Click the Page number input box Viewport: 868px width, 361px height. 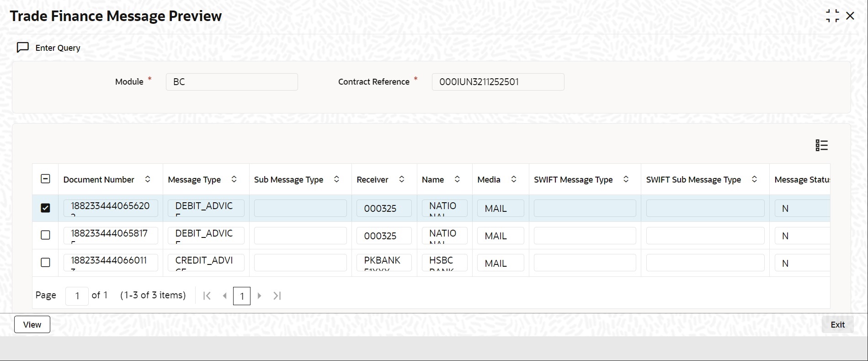click(x=77, y=296)
